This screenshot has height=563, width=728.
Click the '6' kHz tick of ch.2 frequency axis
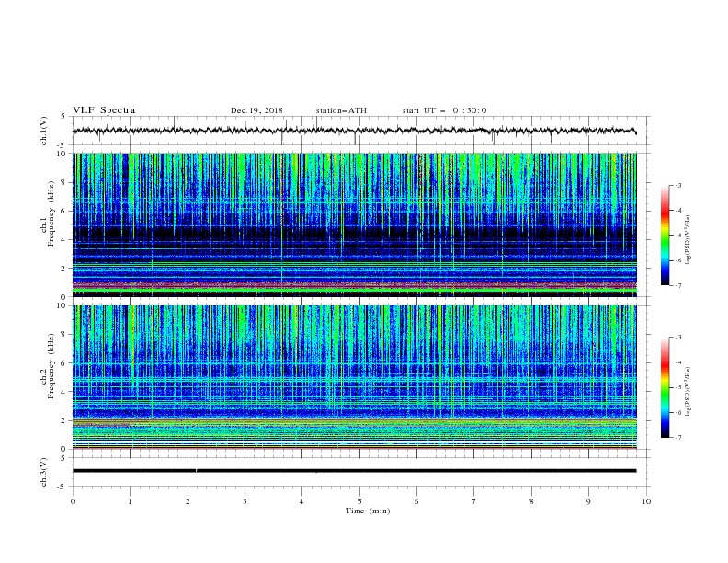[x=64, y=362]
